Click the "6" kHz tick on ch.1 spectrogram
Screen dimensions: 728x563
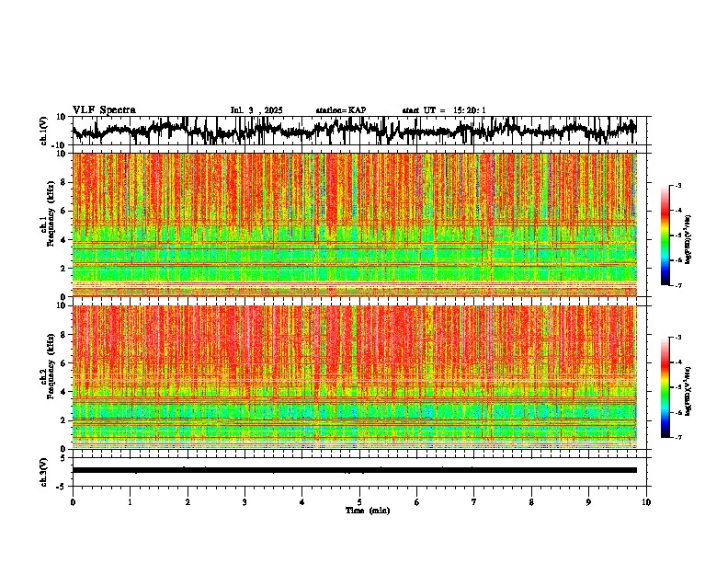[63, 212]
